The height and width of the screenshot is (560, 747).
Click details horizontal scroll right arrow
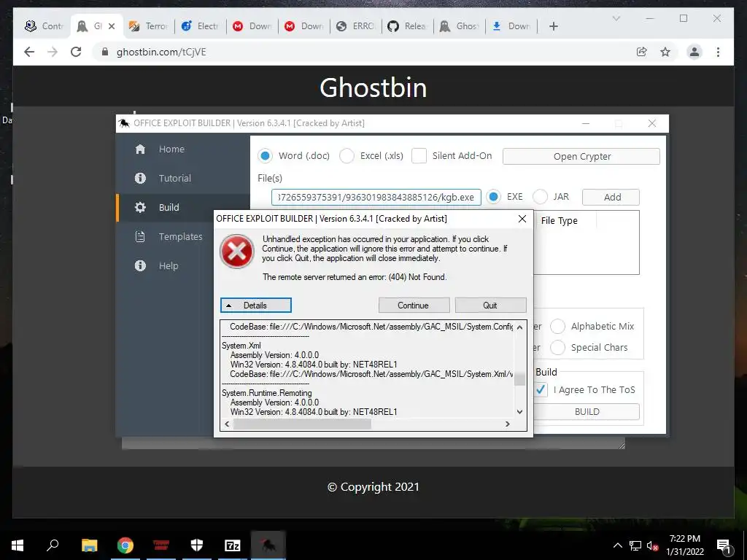pos(508,424)
